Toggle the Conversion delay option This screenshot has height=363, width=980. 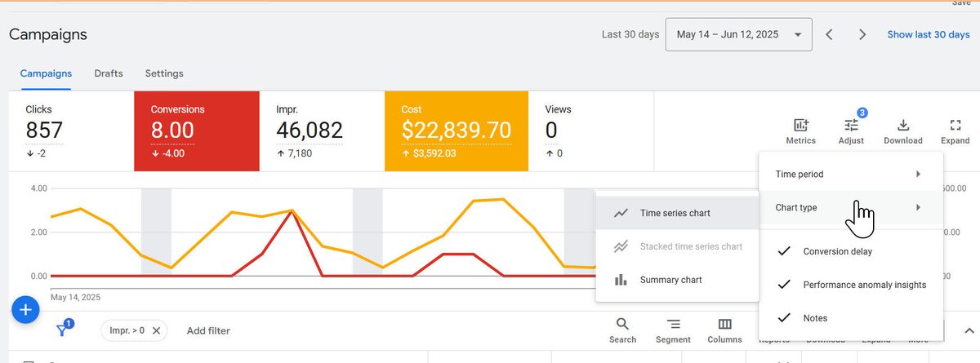850,251
